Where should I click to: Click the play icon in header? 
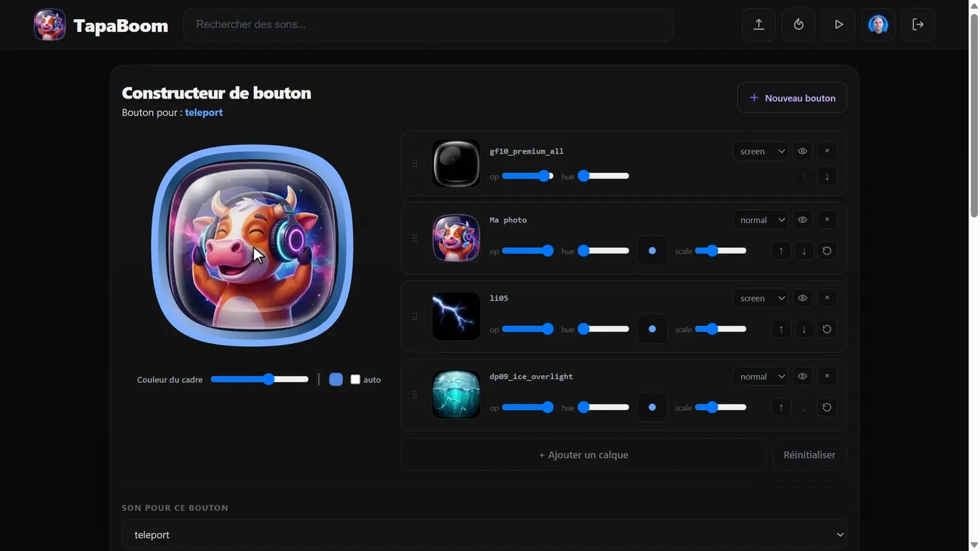point(838,24)
